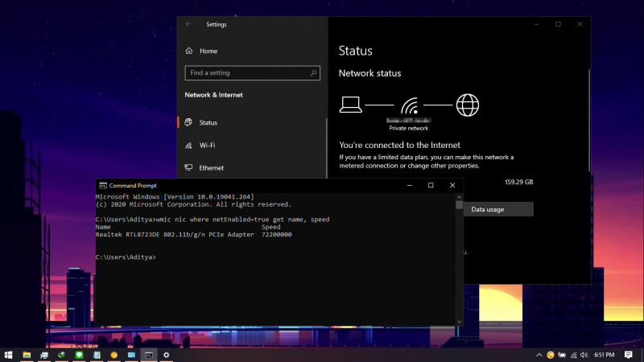The height and width of the screenshot is (362, 644).
Task: Open the speaker volume tray icon
Action: coord(584,355)
